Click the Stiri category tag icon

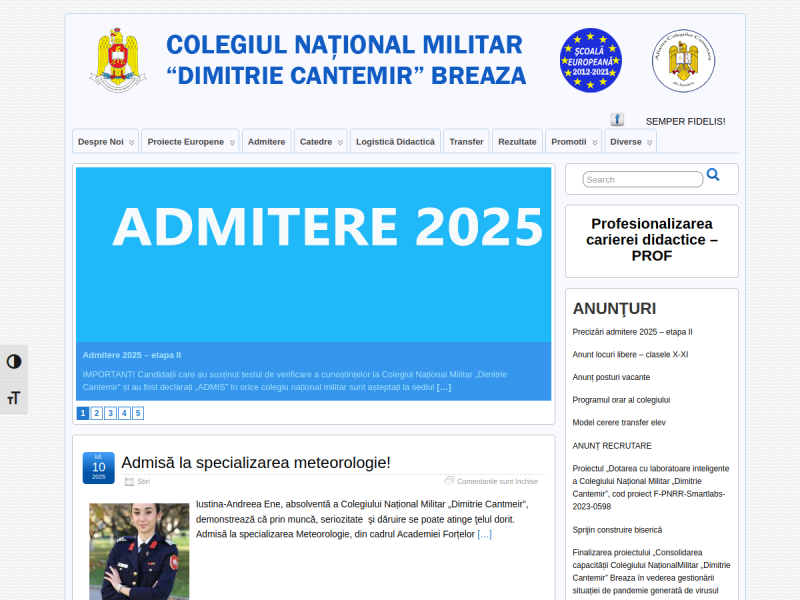click(131, 481)
